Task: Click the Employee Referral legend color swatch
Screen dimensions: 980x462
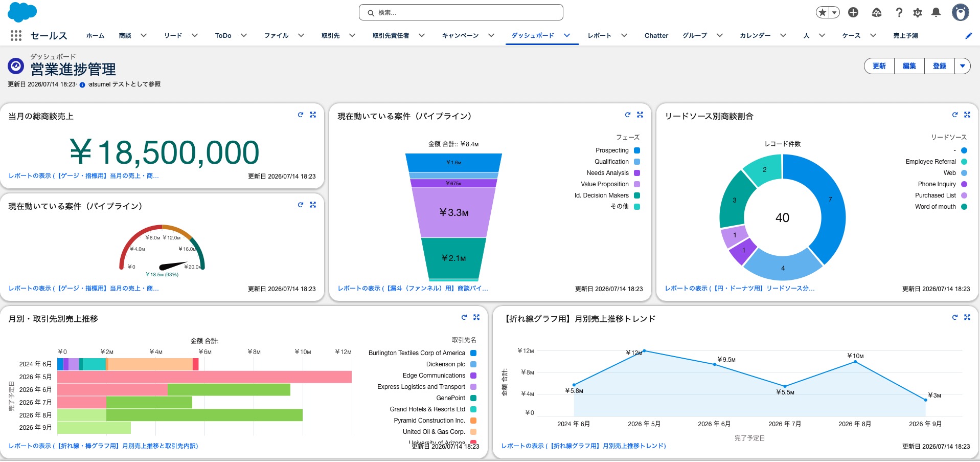Action: tap(964, 162)
